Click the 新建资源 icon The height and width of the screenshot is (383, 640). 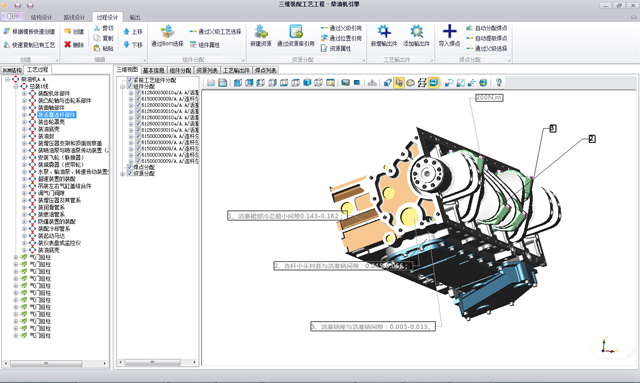point(261,31)
